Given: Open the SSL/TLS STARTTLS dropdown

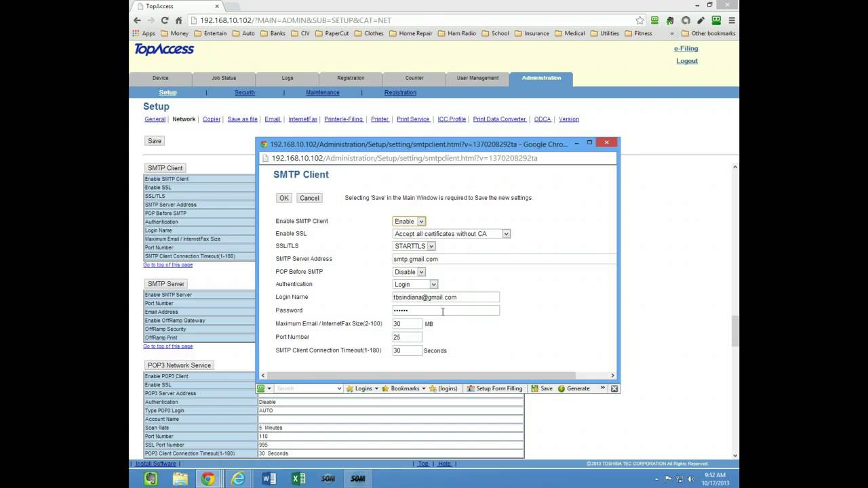Looking at the screenshot, I should click(x=414, y=246).
